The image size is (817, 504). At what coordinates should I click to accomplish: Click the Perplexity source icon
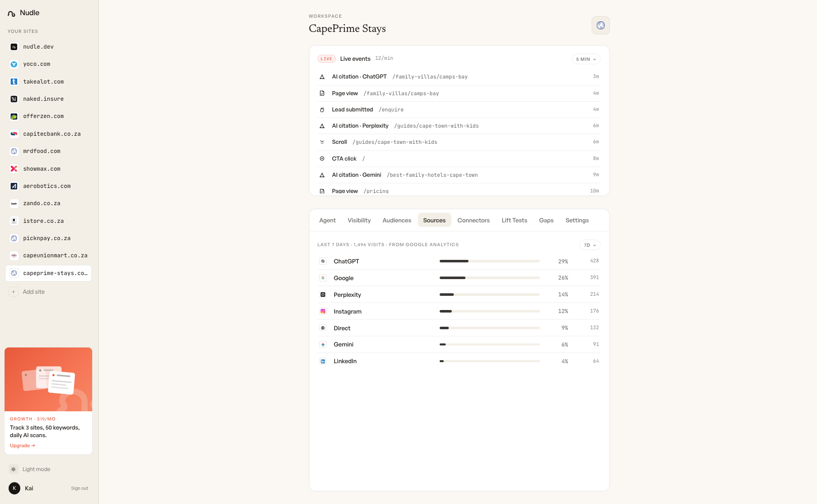[323, 295]
